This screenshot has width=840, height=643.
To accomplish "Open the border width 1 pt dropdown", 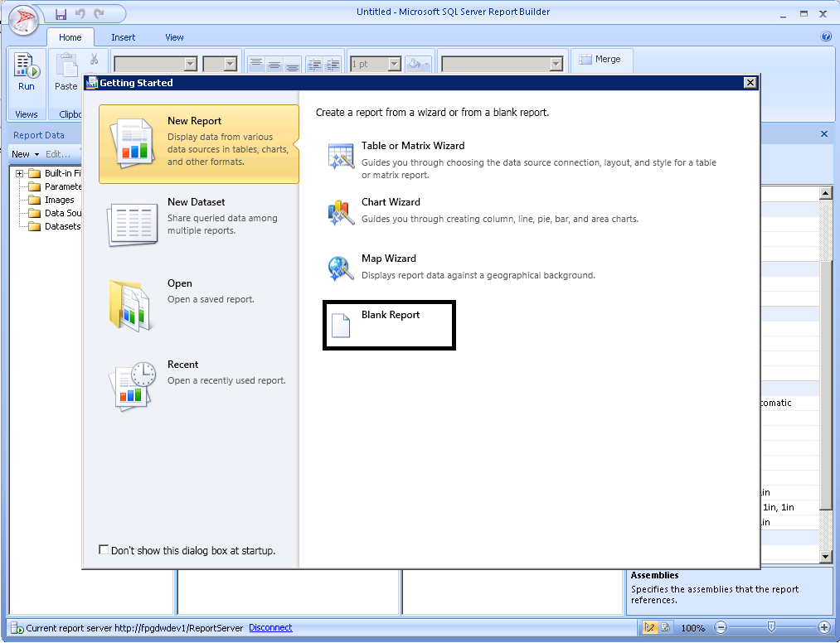I will coord(395,64).
